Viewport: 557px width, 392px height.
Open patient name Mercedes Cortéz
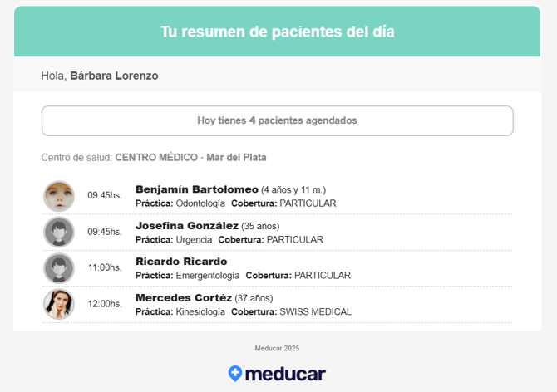(x=183, y=298)
